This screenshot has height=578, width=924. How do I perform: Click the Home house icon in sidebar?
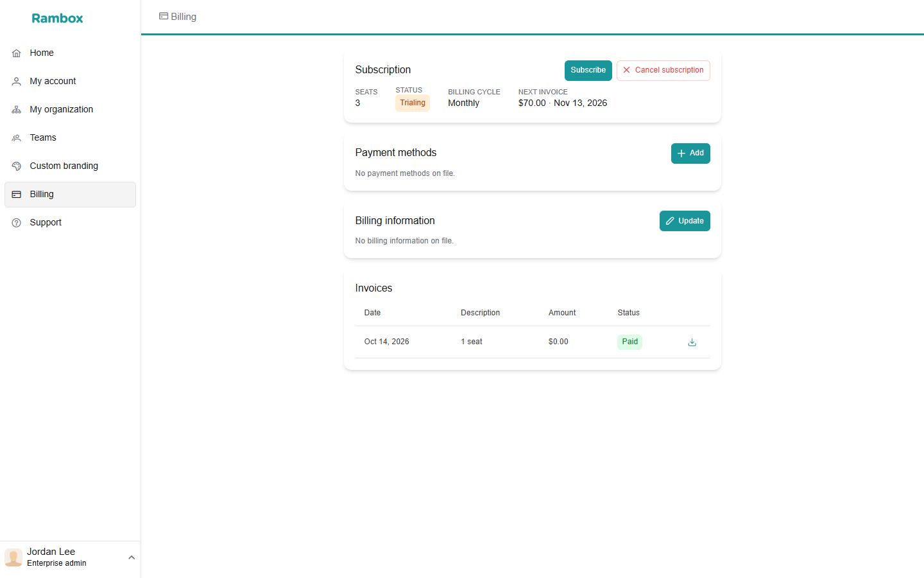(x=17, y=53)
